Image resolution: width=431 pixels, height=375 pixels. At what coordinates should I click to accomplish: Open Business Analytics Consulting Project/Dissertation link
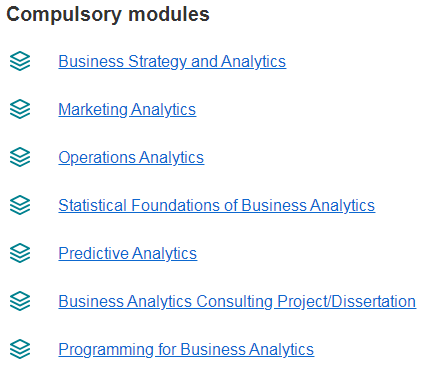tap(237, 302)
